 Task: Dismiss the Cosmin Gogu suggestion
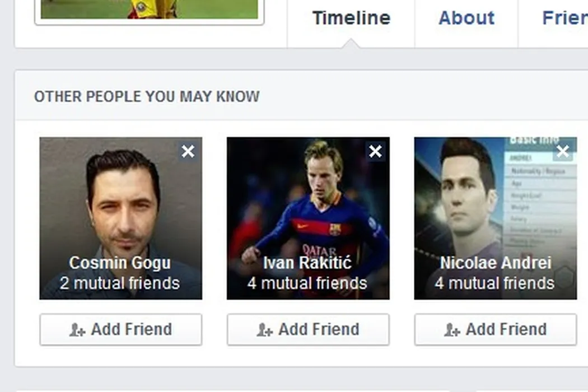pyautogui.click(x=188, y=151)
